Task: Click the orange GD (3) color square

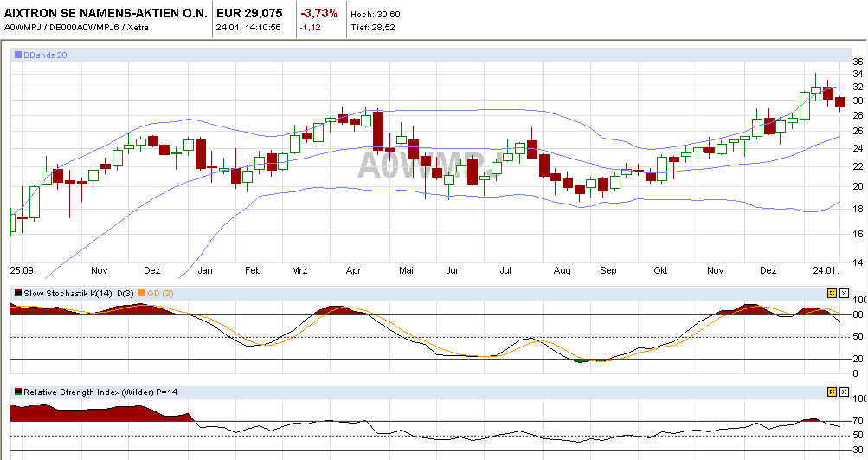Action: 142,293
